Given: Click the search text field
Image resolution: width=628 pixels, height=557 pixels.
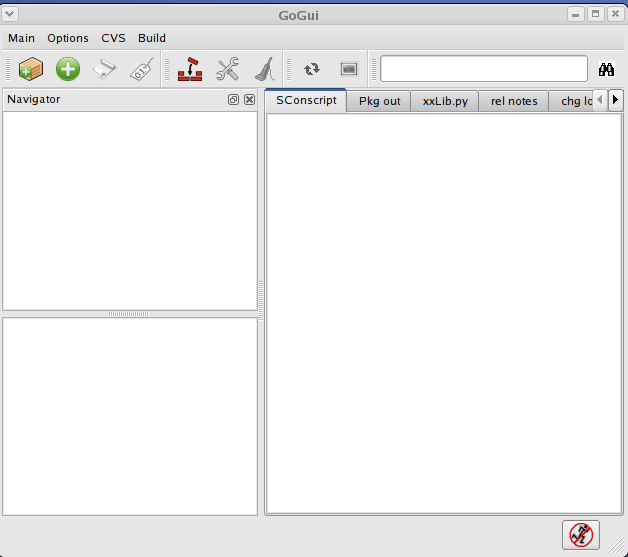Looking at the screenshot, I should [x=484, y=69].
